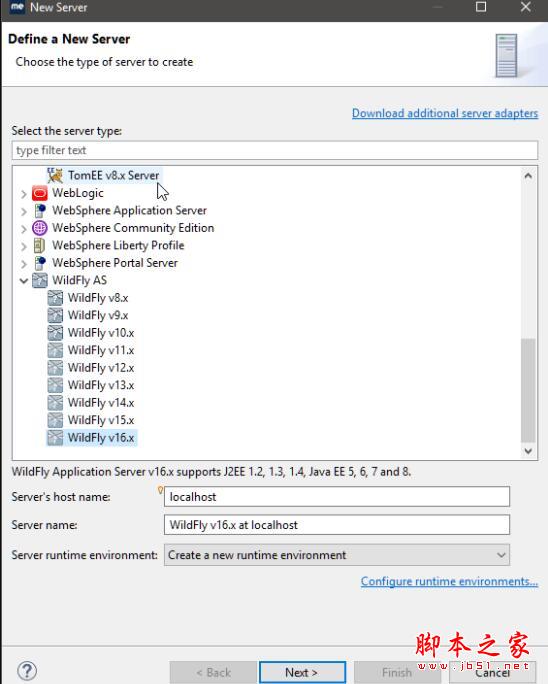Screen dimensions: 548x684
Task: Expand WebSphere Liberty Profile node
Action: click(x=24, y=246)
